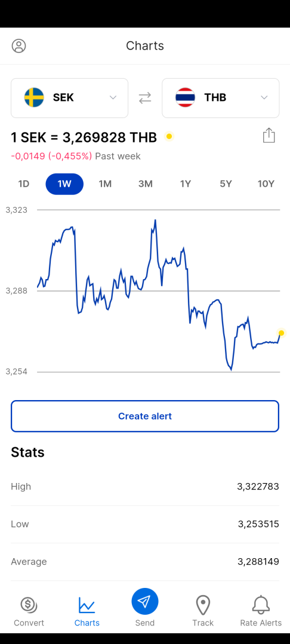Expand the SEK currency dropdown chevron
This screenshot has width=290, height=644.
click(x=113, y=98)
